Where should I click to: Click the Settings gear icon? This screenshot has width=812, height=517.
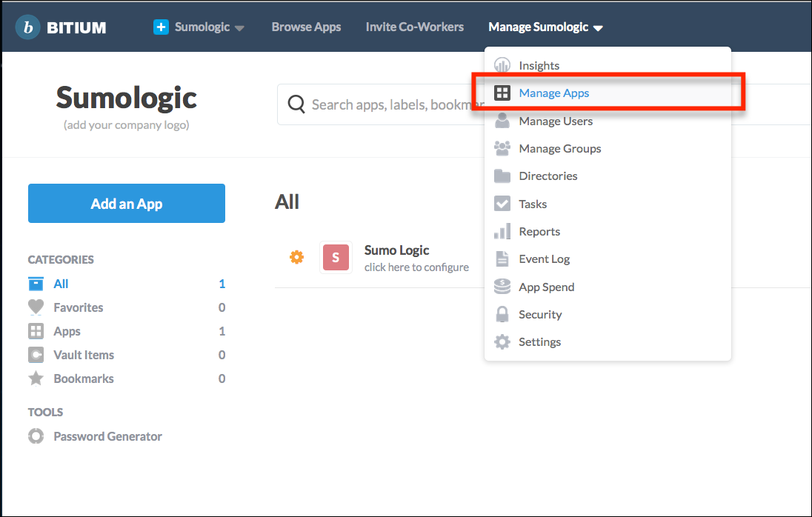tap(502, 341)
